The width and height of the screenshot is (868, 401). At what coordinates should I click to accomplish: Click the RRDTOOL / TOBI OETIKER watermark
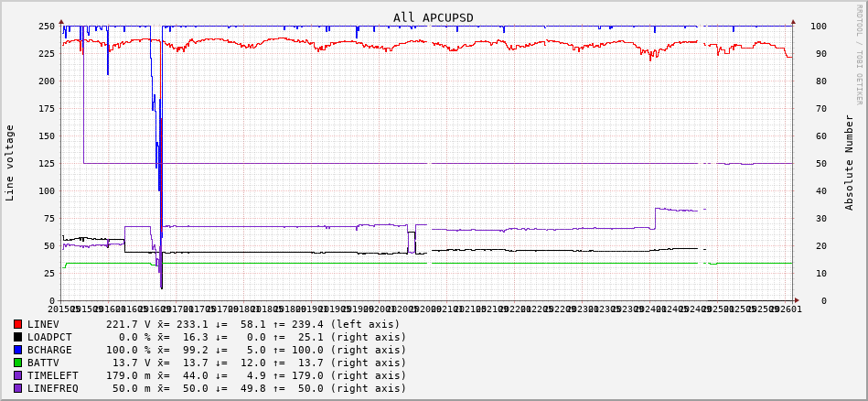(859, 53)
